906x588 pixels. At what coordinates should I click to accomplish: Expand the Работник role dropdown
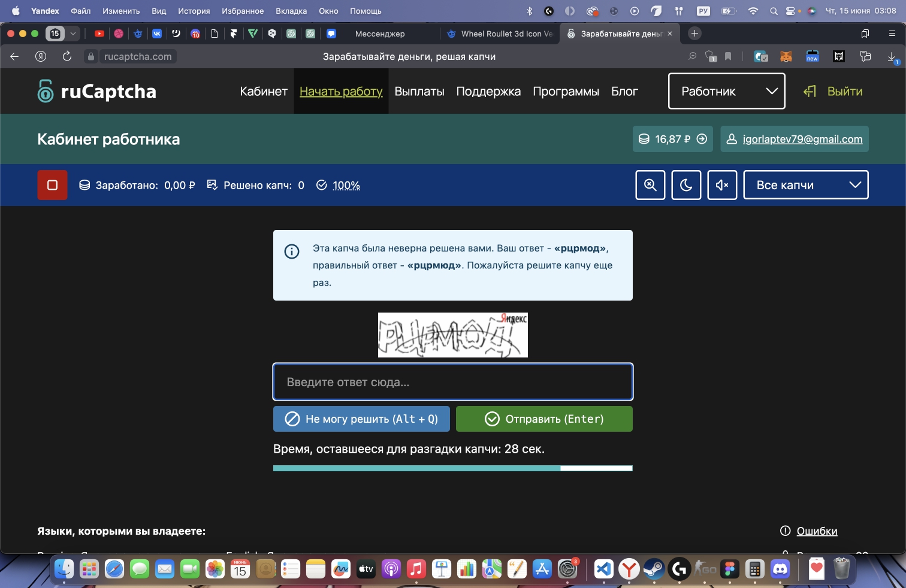coord(726,91)
